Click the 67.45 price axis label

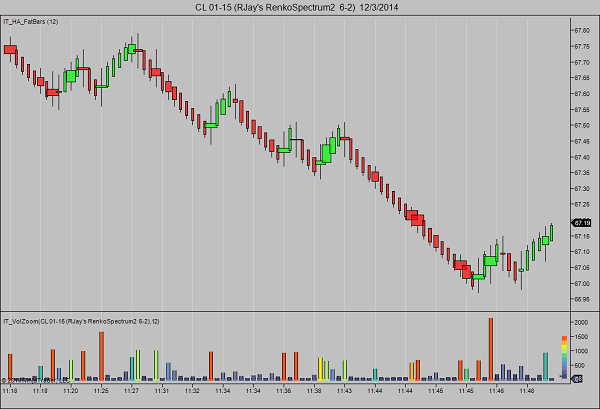click(582, 142)
